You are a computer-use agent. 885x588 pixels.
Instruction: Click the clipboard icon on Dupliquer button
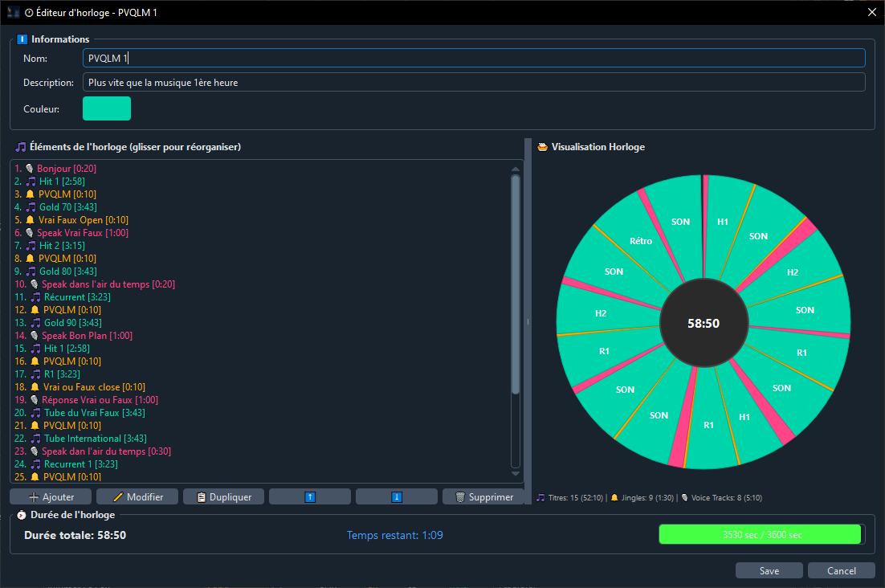tap(201, 496)
